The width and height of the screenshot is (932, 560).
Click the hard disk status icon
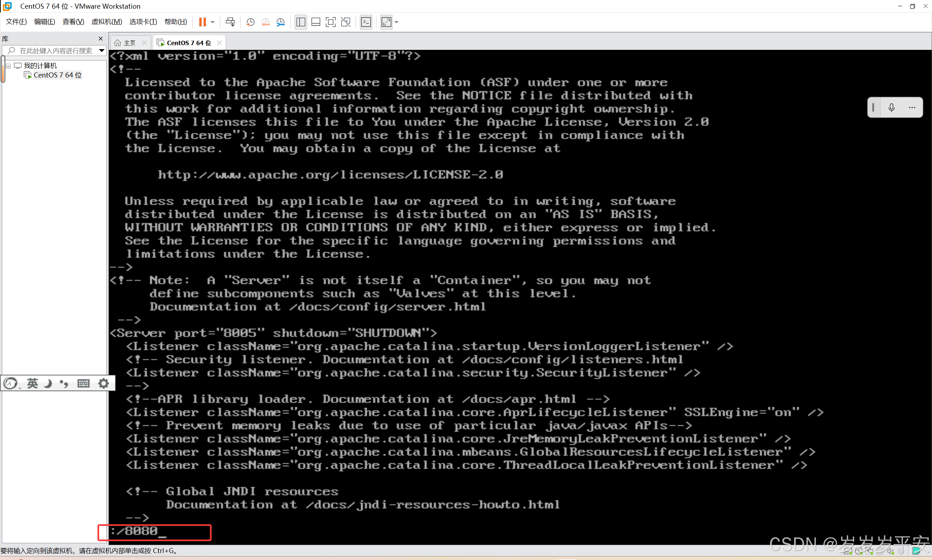pos(849,551)
